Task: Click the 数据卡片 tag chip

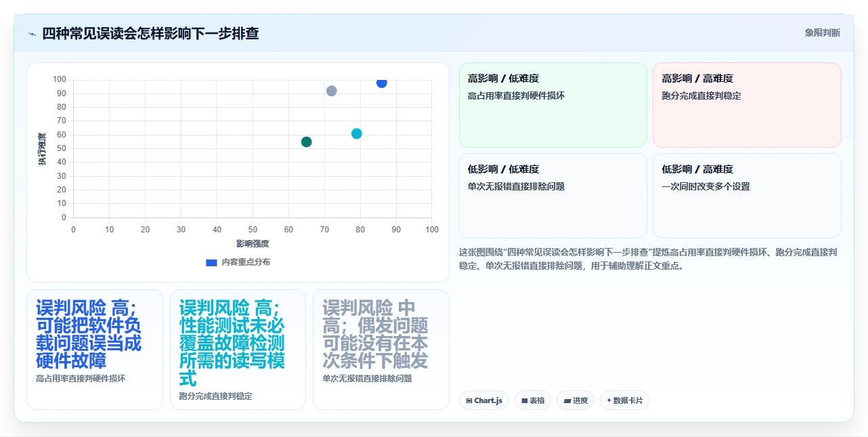Action: coord(625,400)
